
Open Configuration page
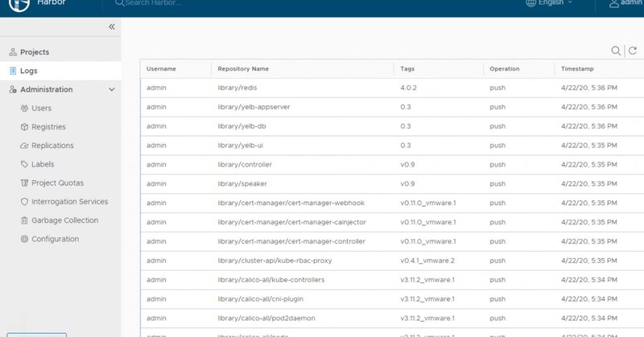pos(55,239)
